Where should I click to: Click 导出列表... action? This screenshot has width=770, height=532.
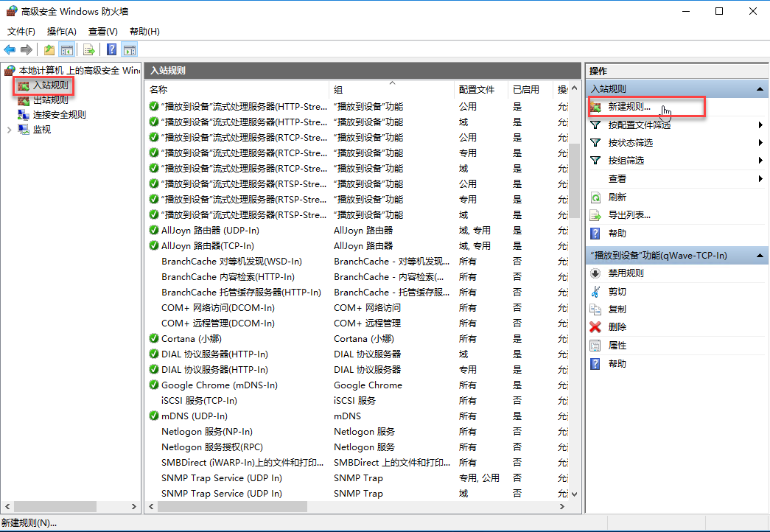coord(629,215)
